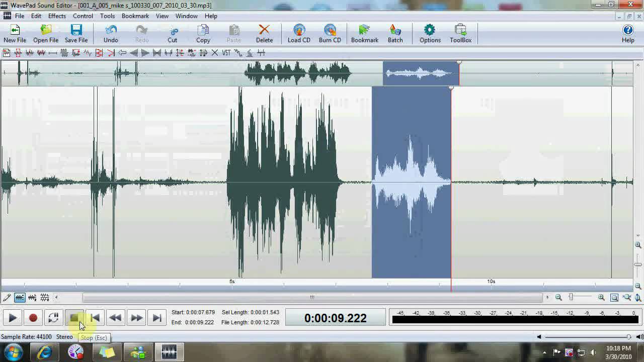Image resolution: width=644 pixels, height=362 pixels.
Task: Jump to the start of the file
Action: pos(95,318)
